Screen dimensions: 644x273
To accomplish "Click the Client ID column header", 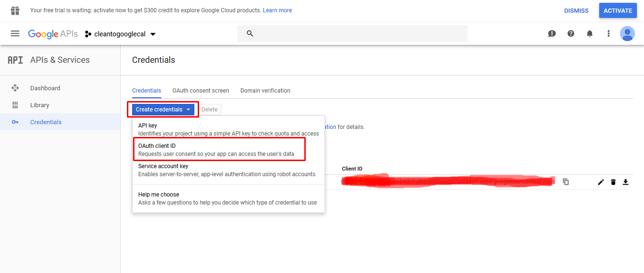I will (x=352, y=169).
